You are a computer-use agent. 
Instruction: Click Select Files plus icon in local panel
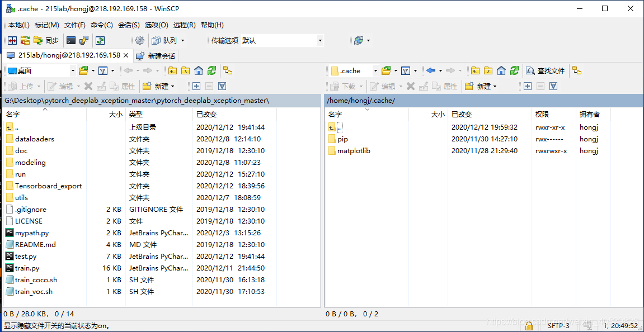point(196,86)
